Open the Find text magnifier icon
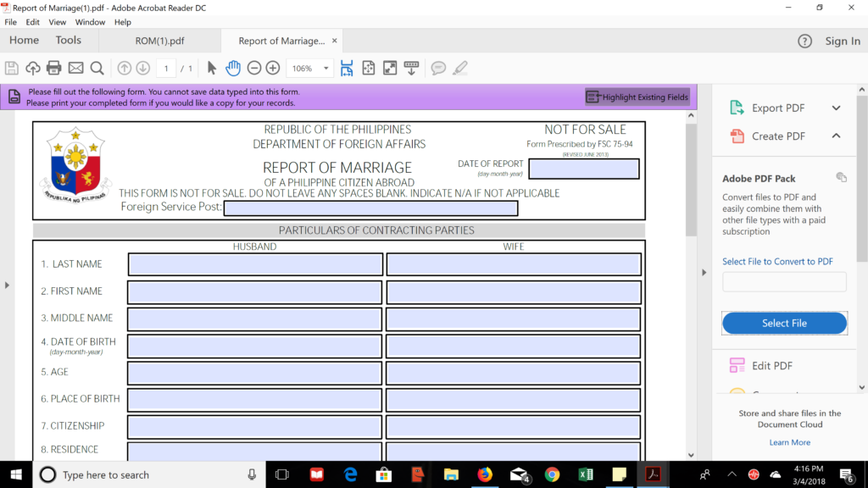Image resolution: width=868 pixels, height=488 pixels. point(97,68)
